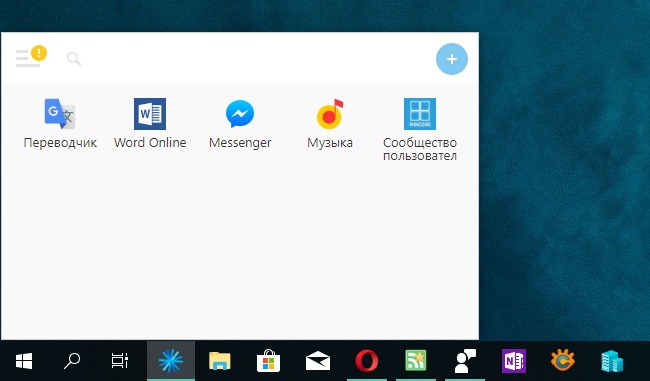Open the Mail app on the taskbar
650x381 pixels.
(x=318, y=361)
